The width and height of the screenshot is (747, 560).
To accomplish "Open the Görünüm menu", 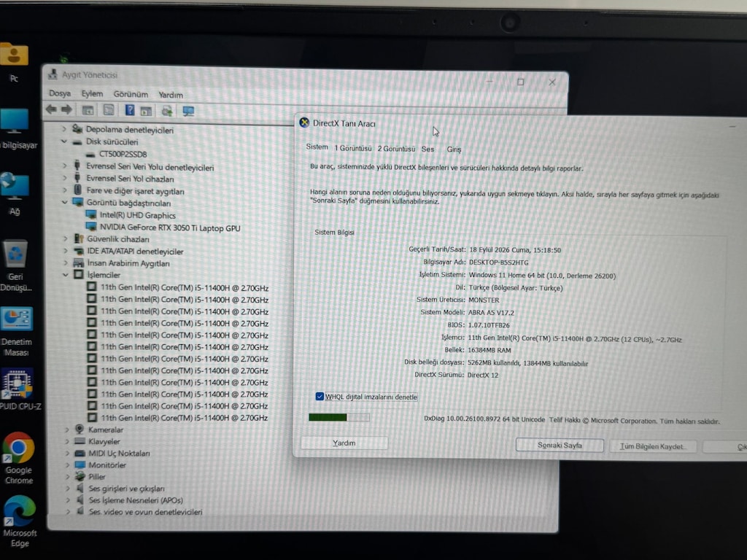I will pos(131,94).
